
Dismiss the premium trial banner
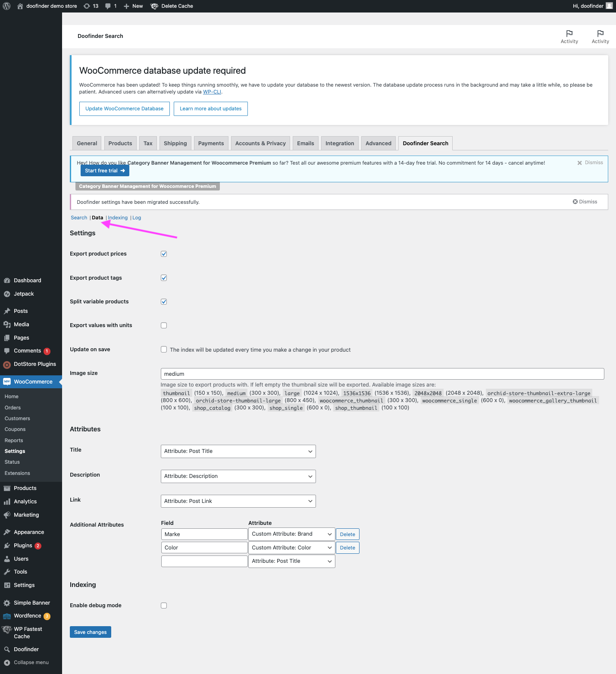[590, 162]
